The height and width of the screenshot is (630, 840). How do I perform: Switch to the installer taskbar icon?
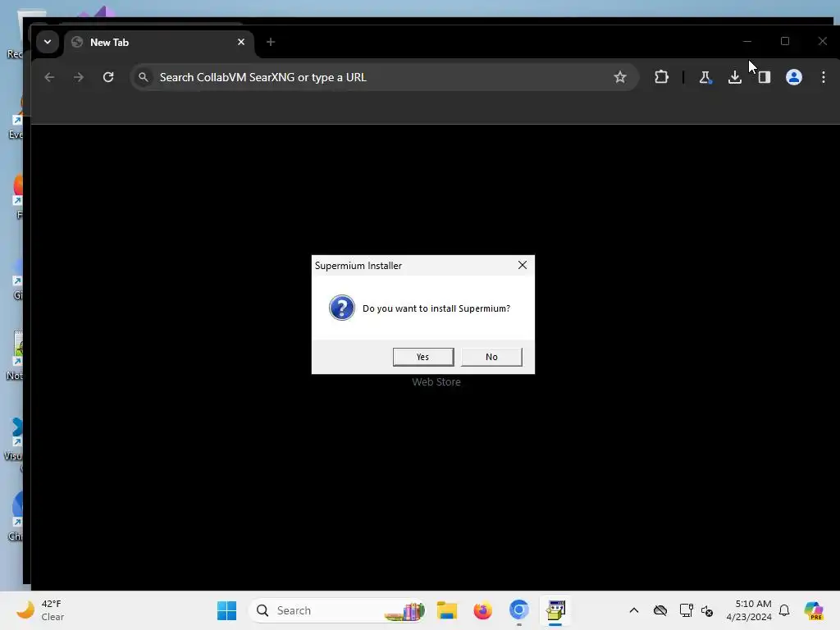[x=555, y=610]
